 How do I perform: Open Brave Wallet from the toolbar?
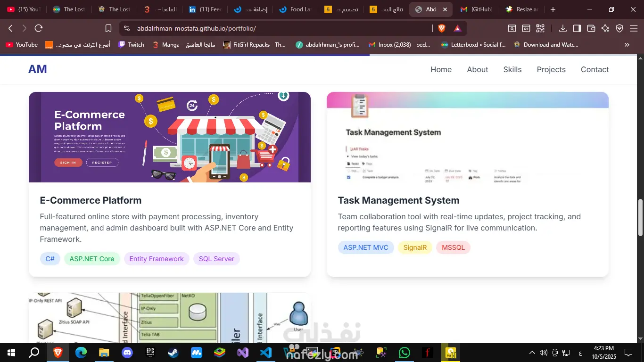coord(591,28)
